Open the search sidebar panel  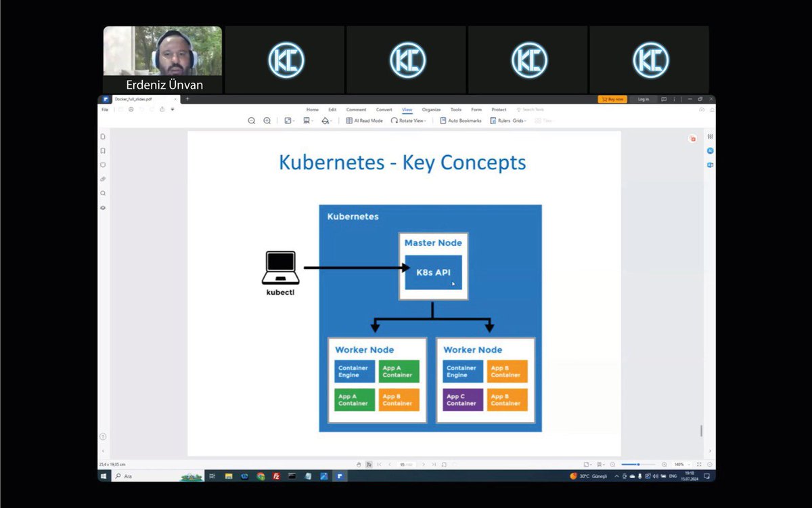tap(103, 193)
